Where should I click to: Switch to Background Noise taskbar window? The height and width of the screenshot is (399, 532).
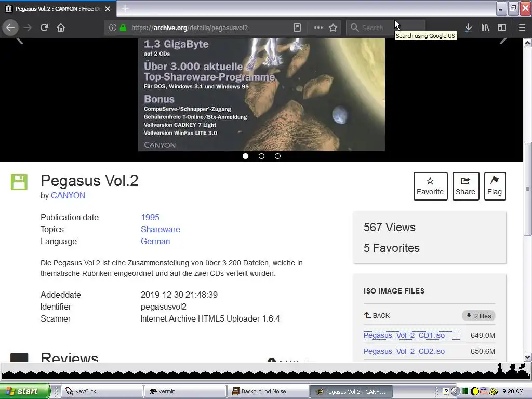click(x=268, y=392)
